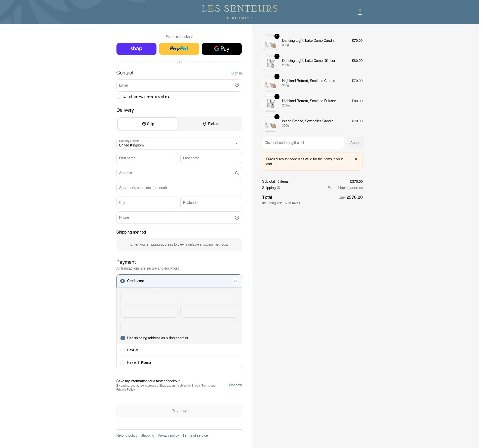Pay with Shop express checkout
Screen dimensions: 483x448
[136, 49]
